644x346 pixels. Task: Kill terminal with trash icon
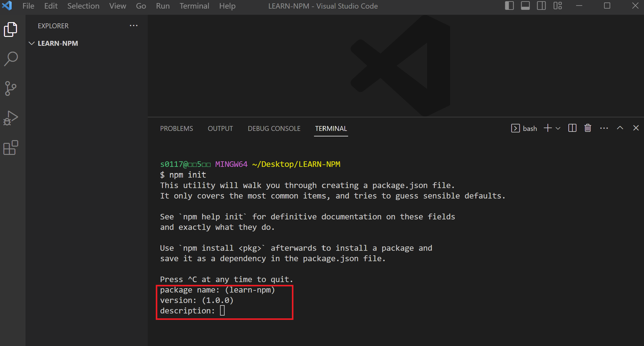coord(588,128)
